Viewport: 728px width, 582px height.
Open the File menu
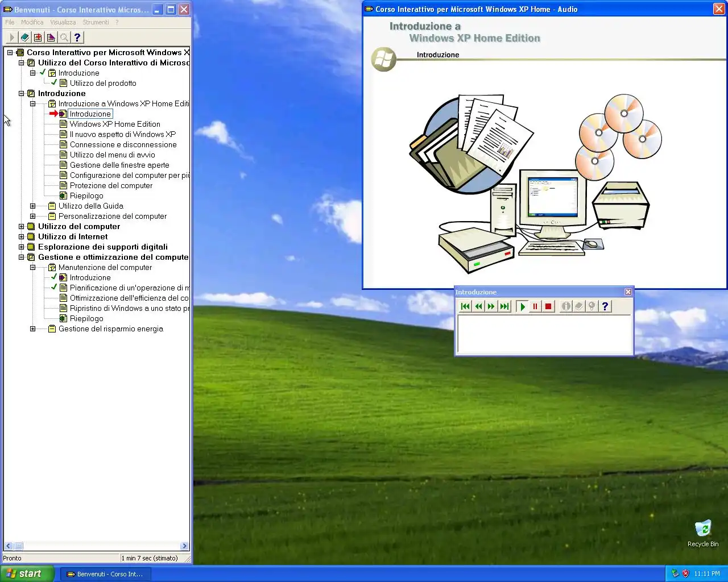(x=10, y=22)
